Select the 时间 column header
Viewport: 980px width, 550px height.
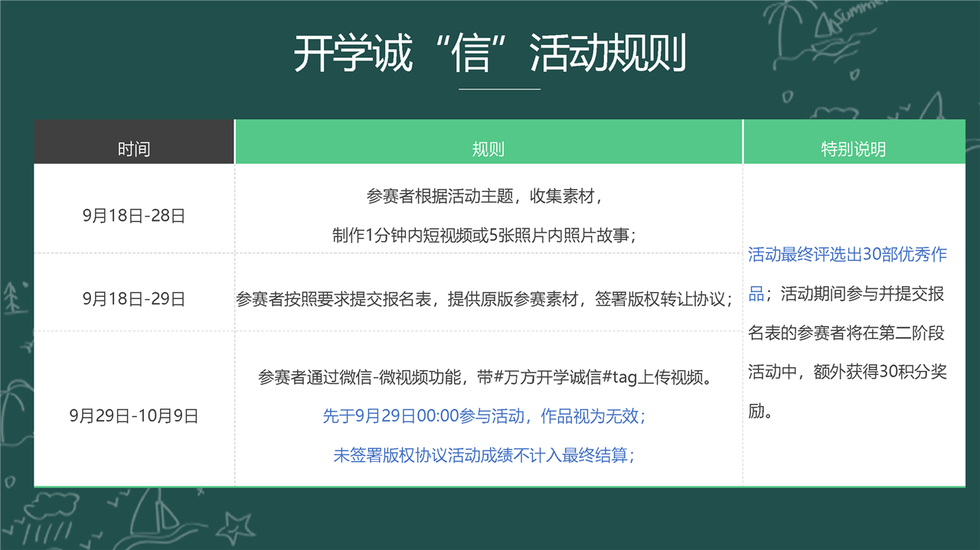click(134, 149)
